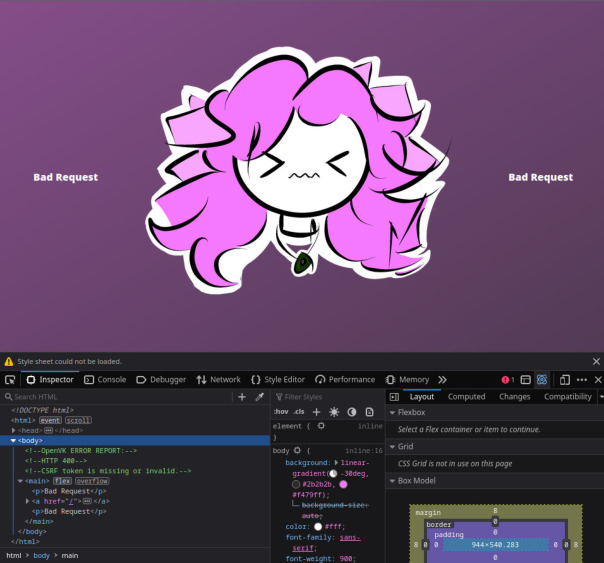604x563 pixels.
Task: Open the #2b2b2b color swatch
Action: 296,484
